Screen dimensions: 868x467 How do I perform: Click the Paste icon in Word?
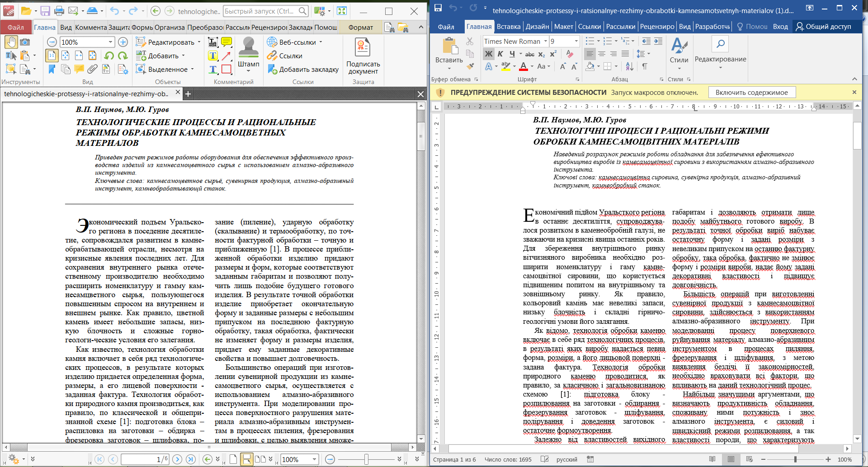pos(449,46)
